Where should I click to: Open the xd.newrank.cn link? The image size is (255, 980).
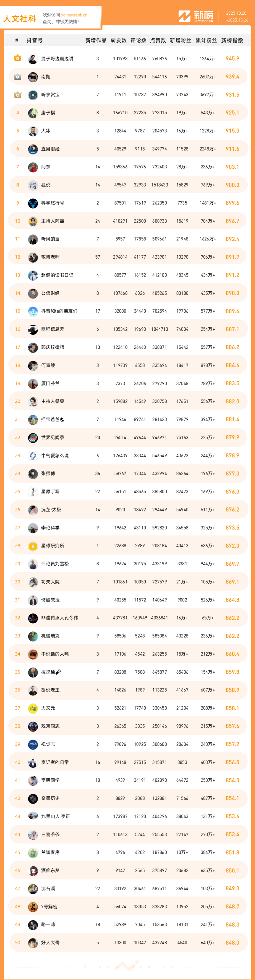point(74,15)
